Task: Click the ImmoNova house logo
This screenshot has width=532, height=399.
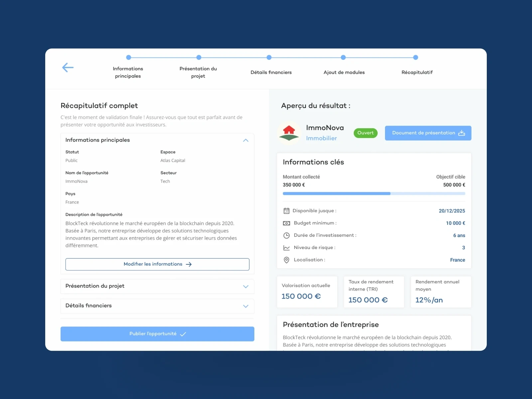Action: 289,133
